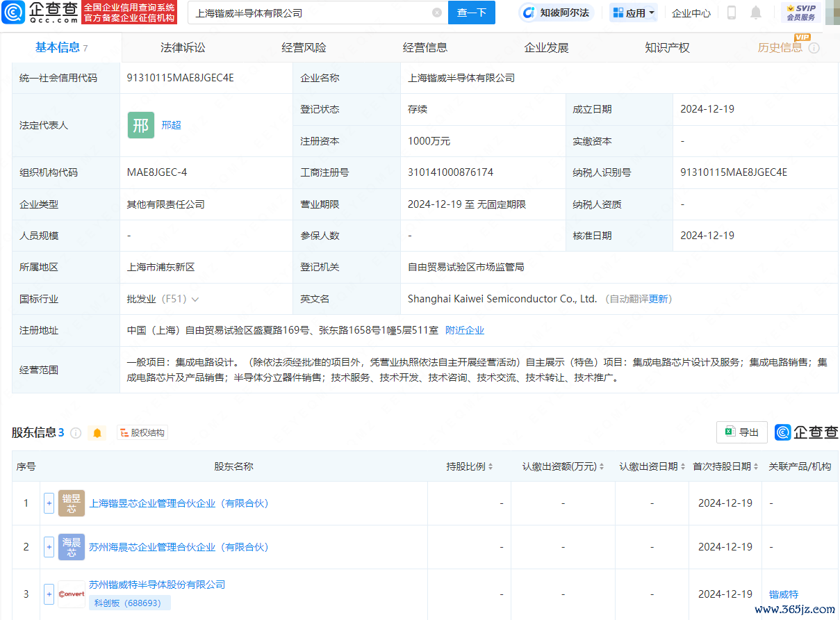Viewport: 840px width, 620px height.
Task: Clear the search box with the X icon
Action: (x=437, y=13)
